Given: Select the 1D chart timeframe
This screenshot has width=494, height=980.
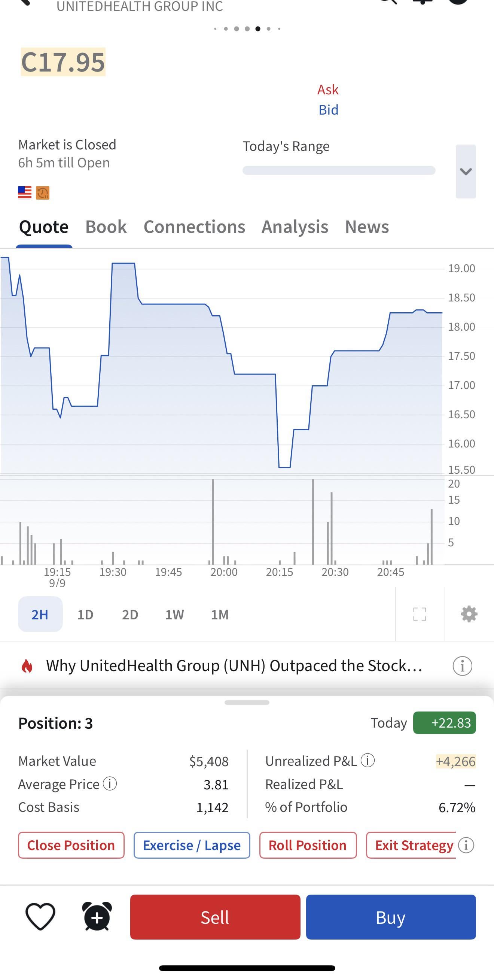Looking at the screenshot, I should tap(85, 615).
